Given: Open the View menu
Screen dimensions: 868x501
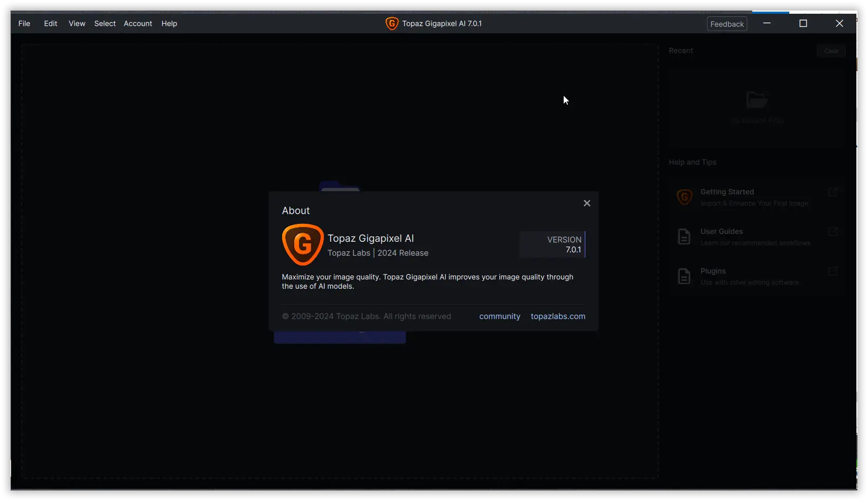Looking at the screenshot, I should coord(77,23).
